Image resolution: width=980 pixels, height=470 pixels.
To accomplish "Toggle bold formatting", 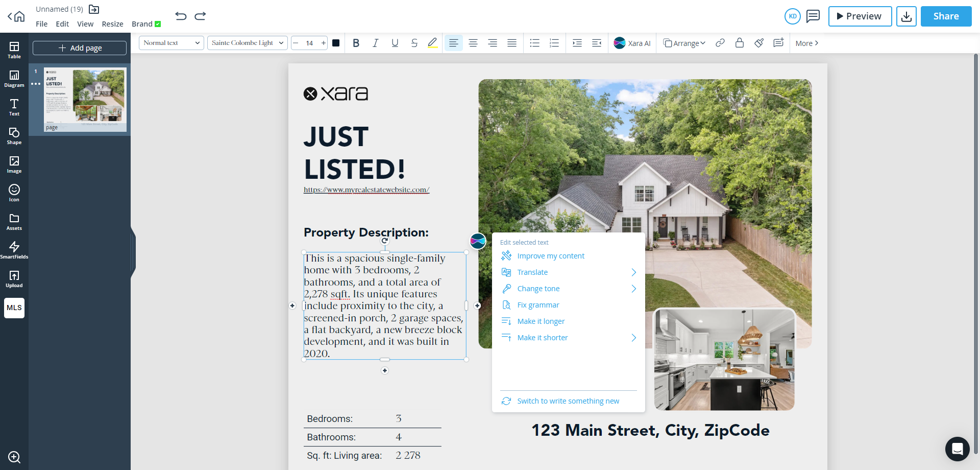I will tap(356, 43).
